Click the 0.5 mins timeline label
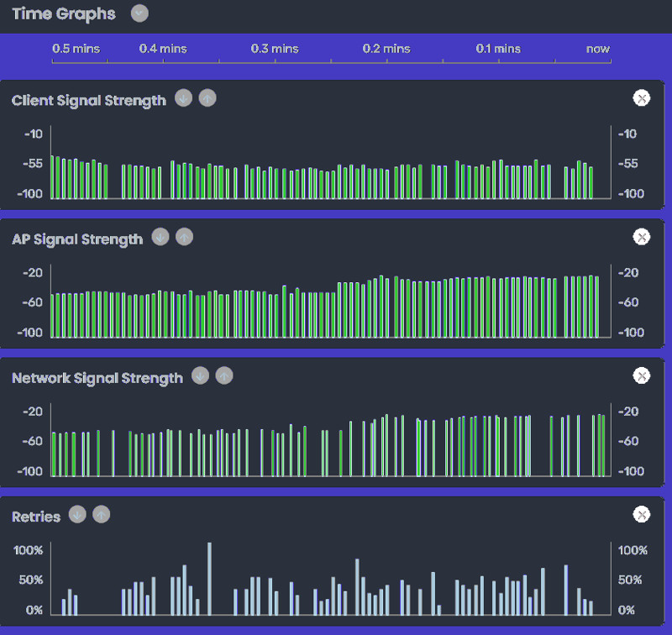Viewport: 672px width, 635px height. (x=76, y=49)
